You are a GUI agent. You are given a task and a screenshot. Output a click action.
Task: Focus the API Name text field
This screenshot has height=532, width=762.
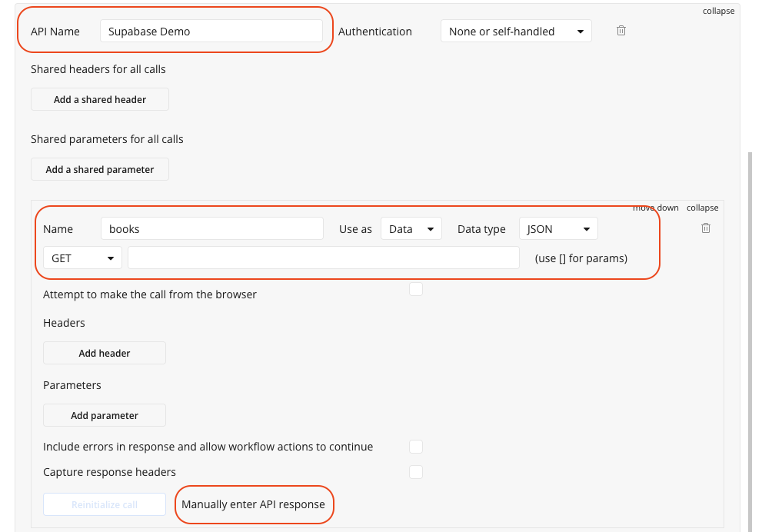[211, 32]
